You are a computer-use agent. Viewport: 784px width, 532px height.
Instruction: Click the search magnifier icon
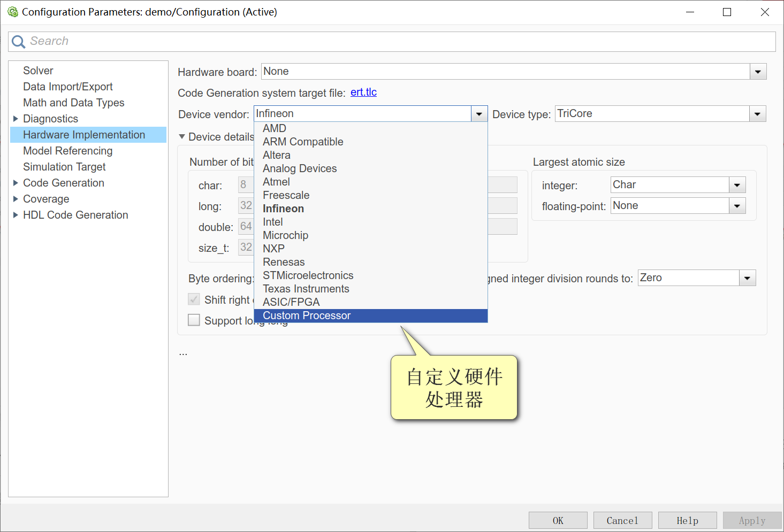tap(19, 42)
